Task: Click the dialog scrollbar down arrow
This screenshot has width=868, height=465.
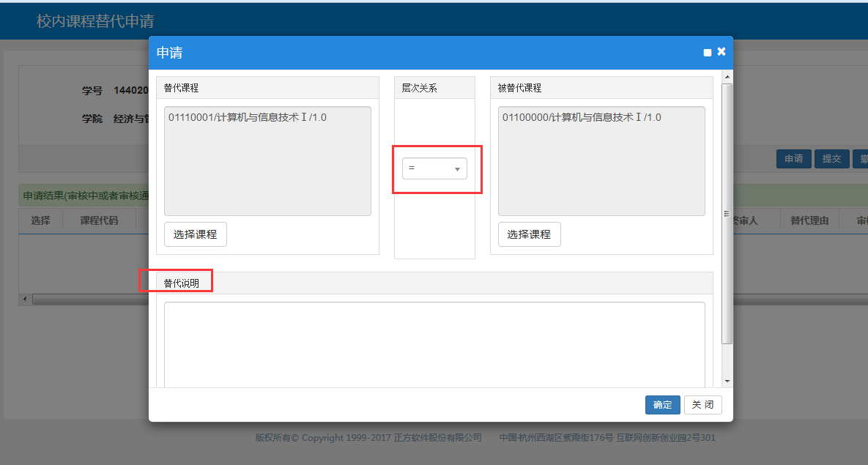Action: coord(727,382)
